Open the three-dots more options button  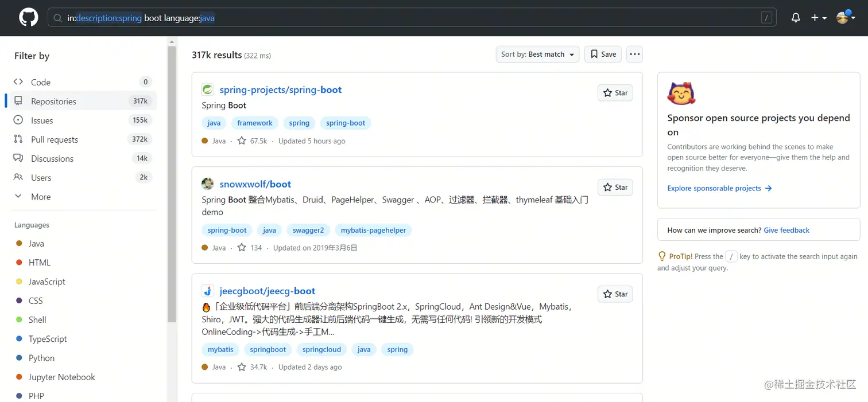634,54
